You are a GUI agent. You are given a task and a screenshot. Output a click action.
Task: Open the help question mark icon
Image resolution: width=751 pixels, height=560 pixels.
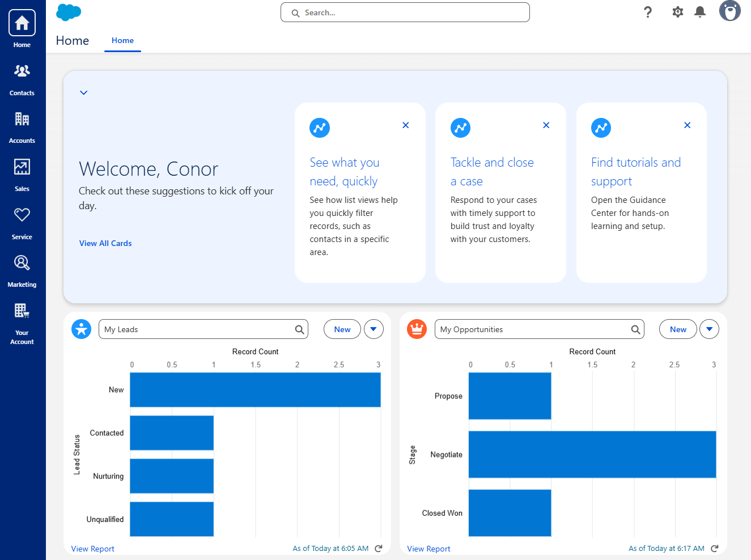point(648,11)
